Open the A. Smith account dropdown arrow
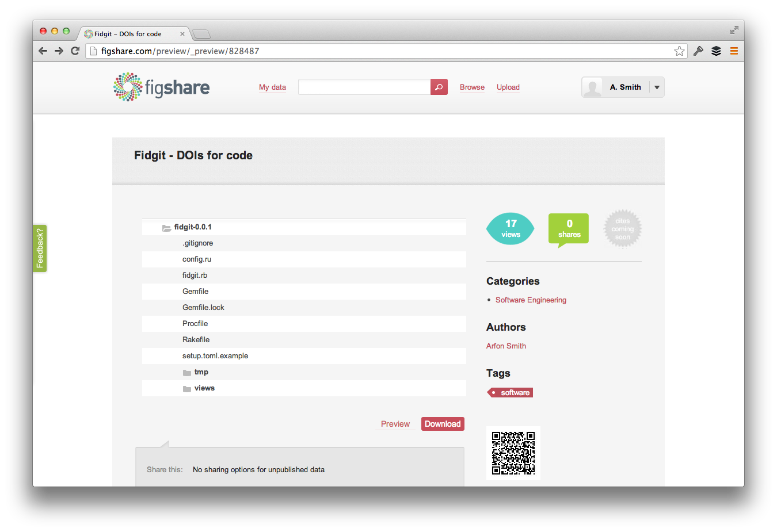Screen dimensions: 777x532 tap(657, 87)
